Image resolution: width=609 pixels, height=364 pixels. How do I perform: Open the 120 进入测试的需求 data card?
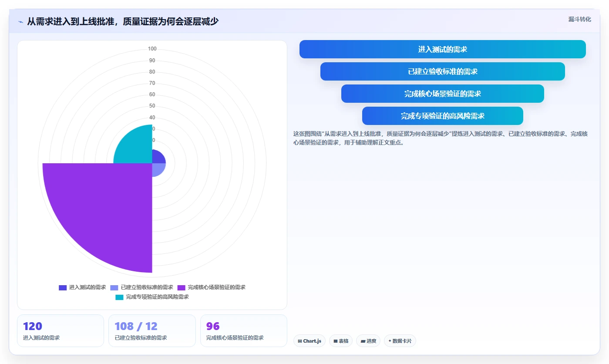[x=61, y=330]
